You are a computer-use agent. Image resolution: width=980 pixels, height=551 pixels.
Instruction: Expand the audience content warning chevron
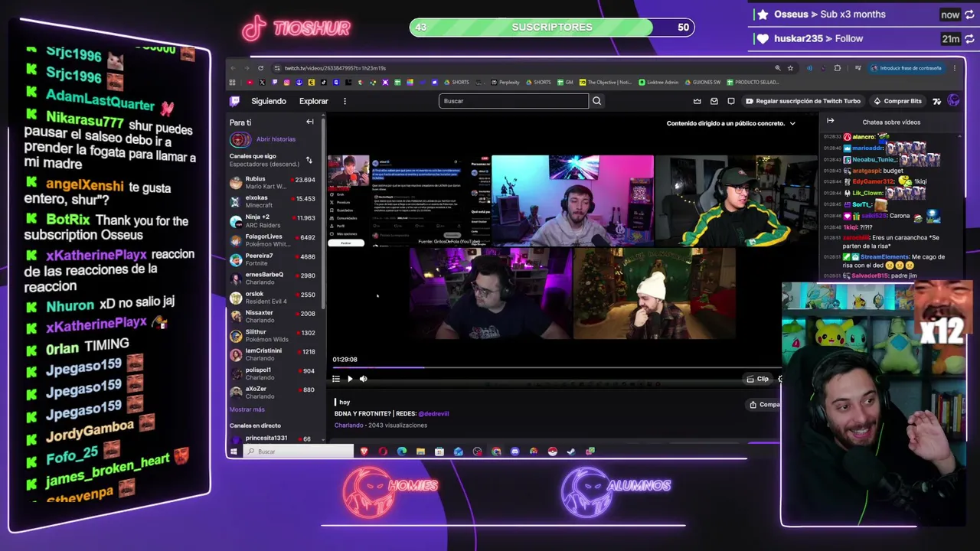792,123
